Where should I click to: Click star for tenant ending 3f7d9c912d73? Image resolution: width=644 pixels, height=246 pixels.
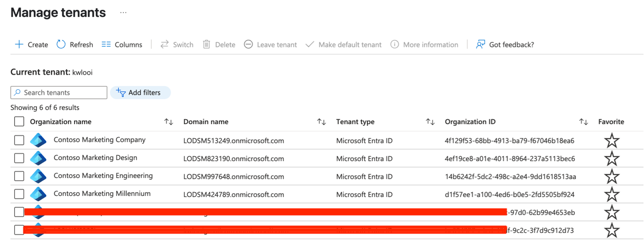pyautogui.click(x=612, y=230)
